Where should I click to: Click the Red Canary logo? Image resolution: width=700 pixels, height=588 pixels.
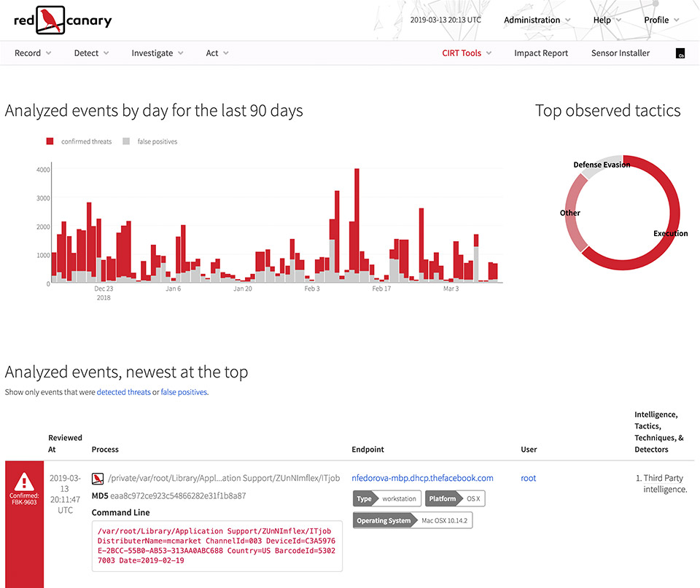click(63, 20)
